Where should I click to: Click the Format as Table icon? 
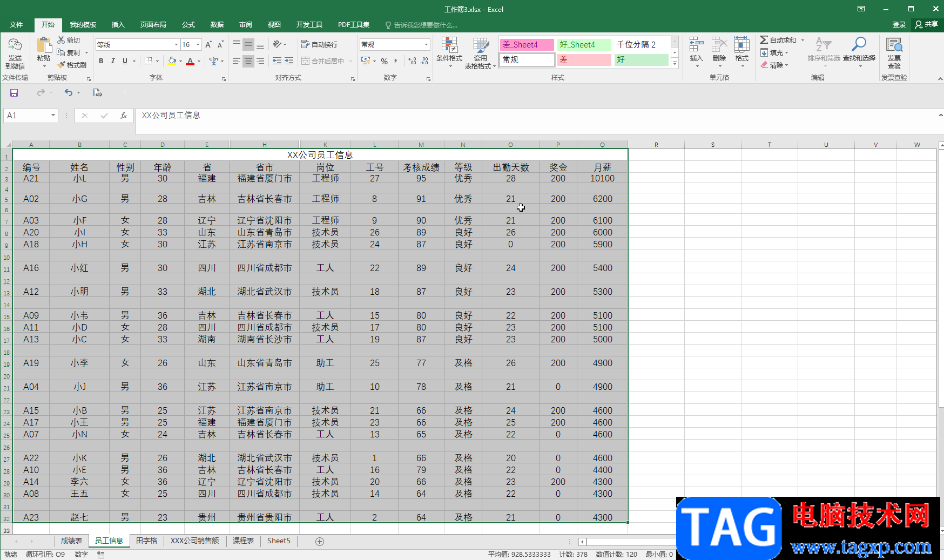point(481,45)
